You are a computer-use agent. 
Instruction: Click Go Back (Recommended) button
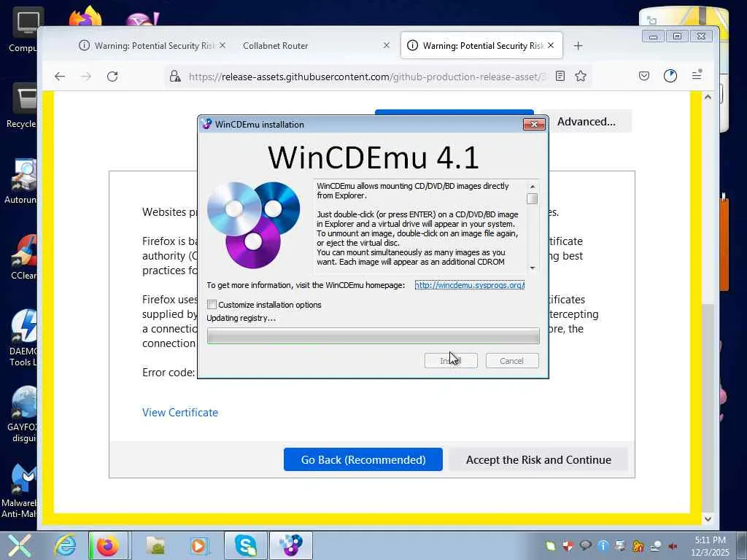[x=363, y=459]
